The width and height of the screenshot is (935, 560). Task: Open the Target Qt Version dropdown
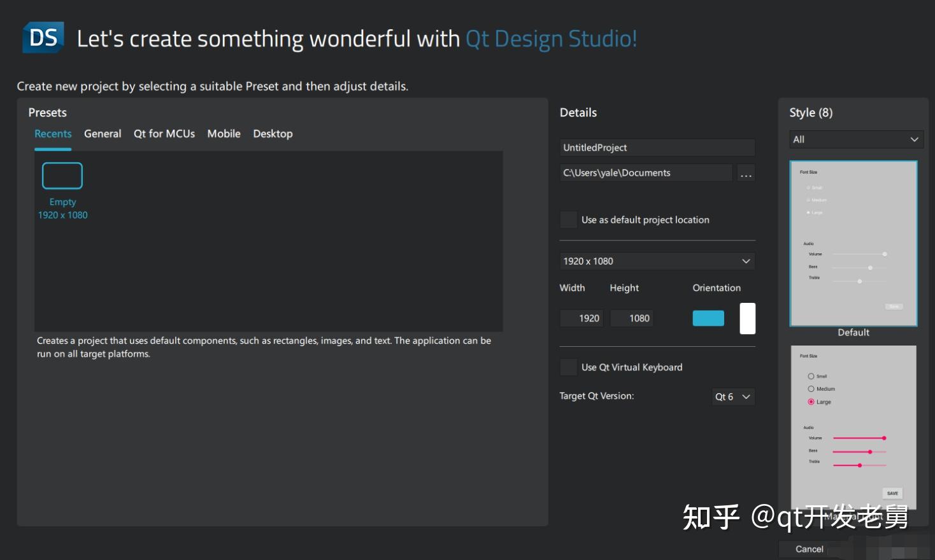point(733,396)
